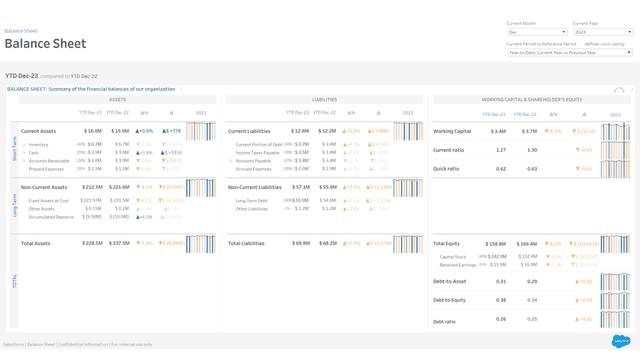Click the arrow icon after the summary title

pos(181,89)
